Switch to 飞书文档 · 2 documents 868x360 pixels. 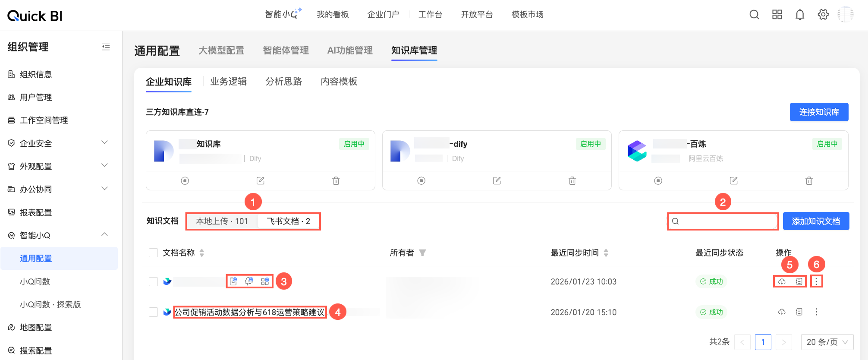point(288,221)
